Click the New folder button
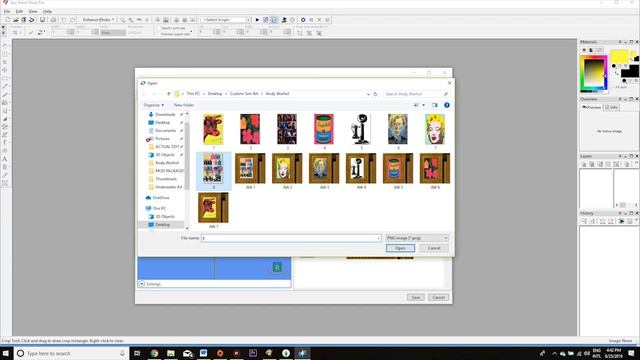This screenshot has width=640, height=360. point(184,105)
